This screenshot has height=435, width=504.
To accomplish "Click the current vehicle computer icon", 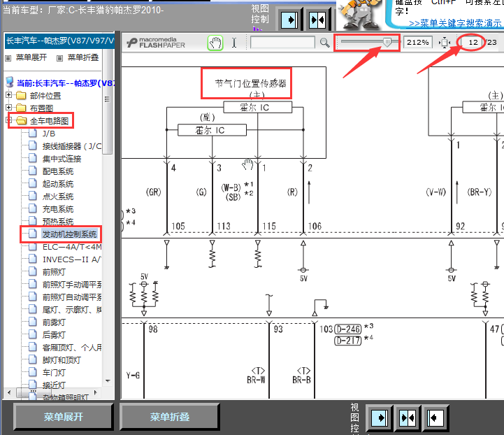I will pos(10,83).
